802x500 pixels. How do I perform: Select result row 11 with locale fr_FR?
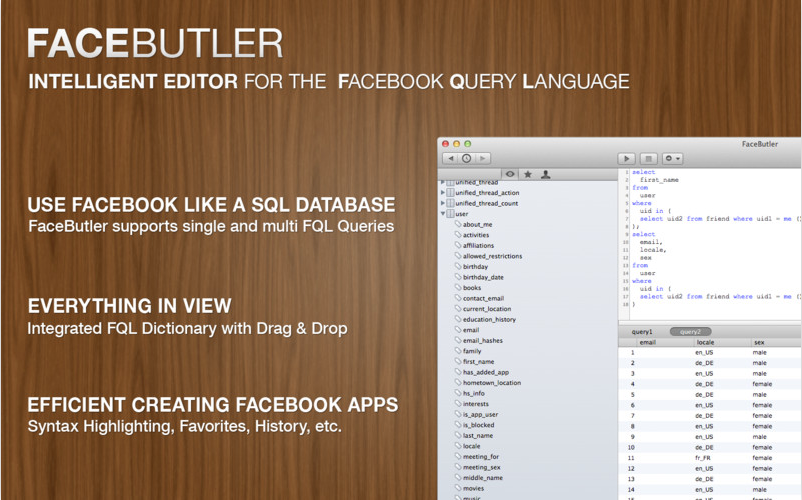coord(710,458)
